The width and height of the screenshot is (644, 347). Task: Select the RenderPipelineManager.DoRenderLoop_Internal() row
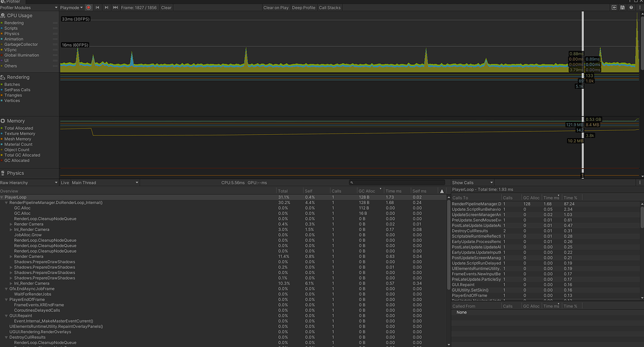click(57, 202)
